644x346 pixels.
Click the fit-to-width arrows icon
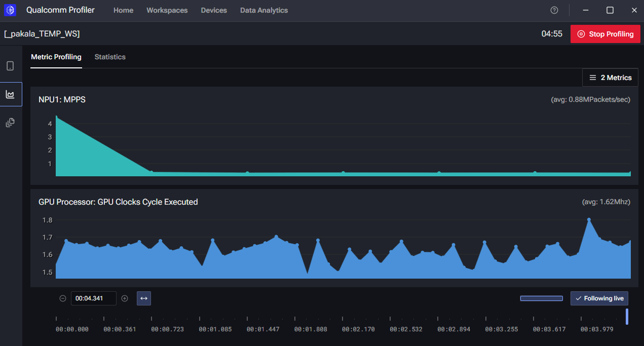pyautogui.click(x=144, y=298)
